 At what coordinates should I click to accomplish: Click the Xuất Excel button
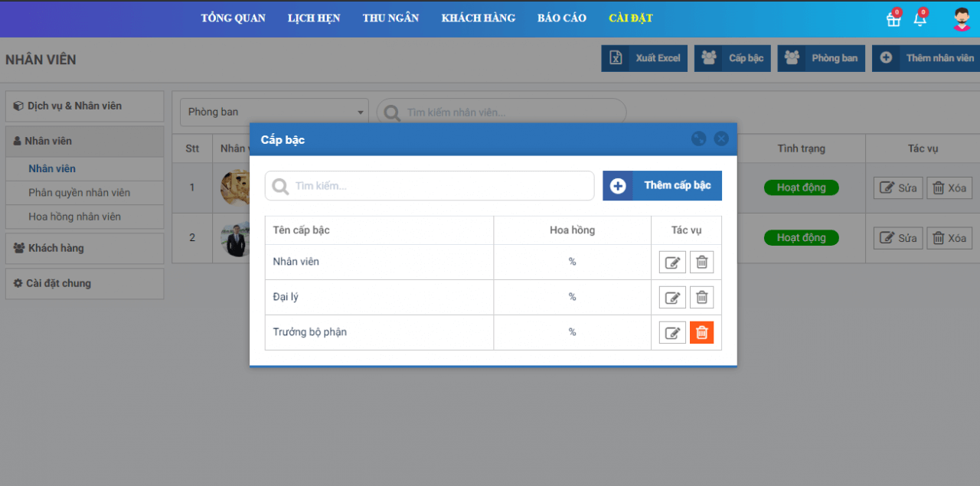[x=645, y=58]
